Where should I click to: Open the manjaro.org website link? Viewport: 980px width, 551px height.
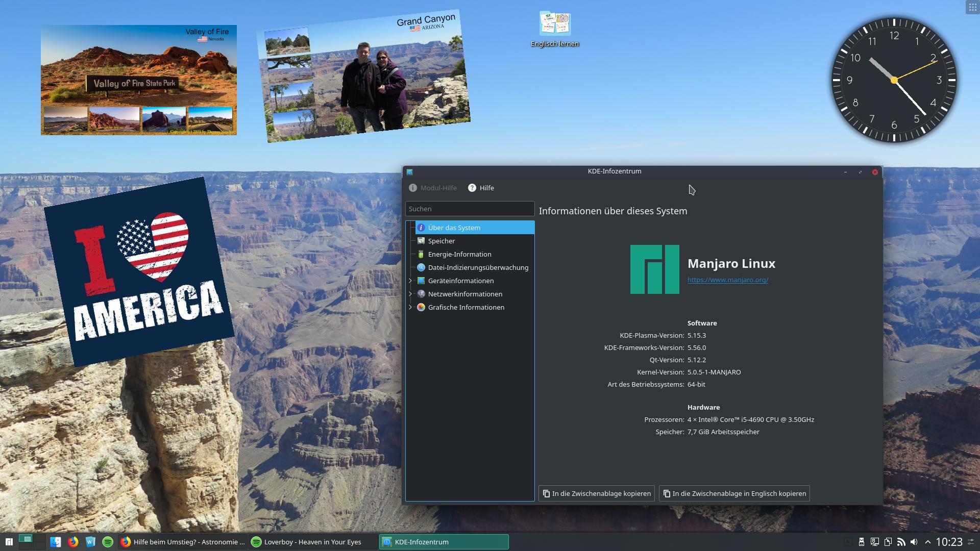[x=727, y=280]
